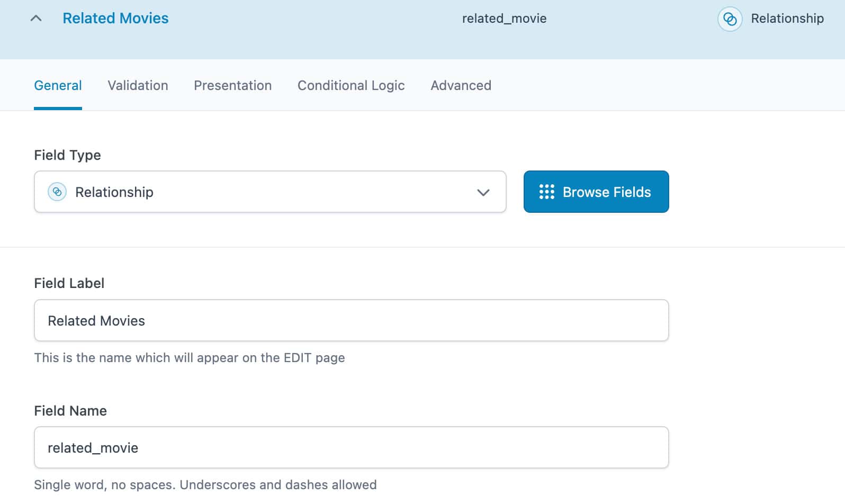Open the Advanced tab
This screenshot has height=504, width=845.
click(x=461, y=85)
